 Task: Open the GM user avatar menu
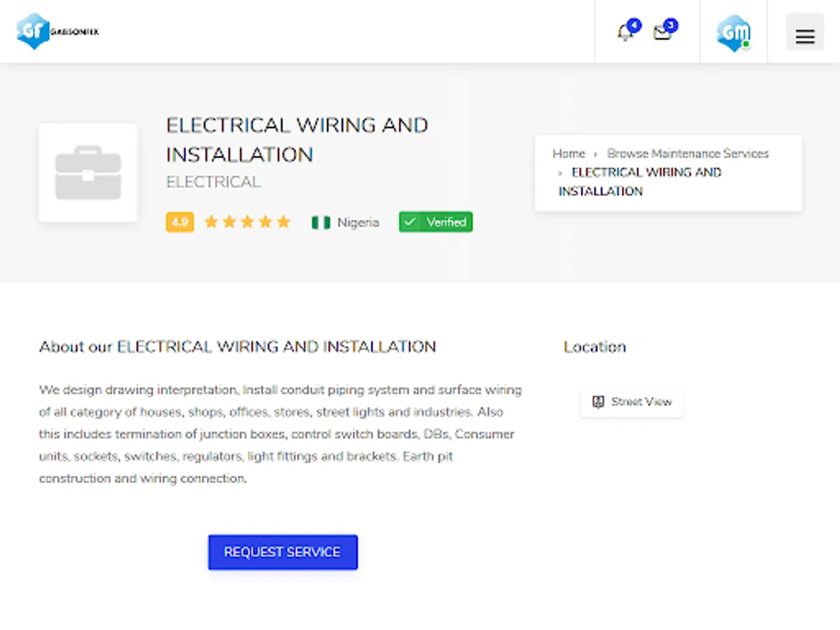click(734, 32)
